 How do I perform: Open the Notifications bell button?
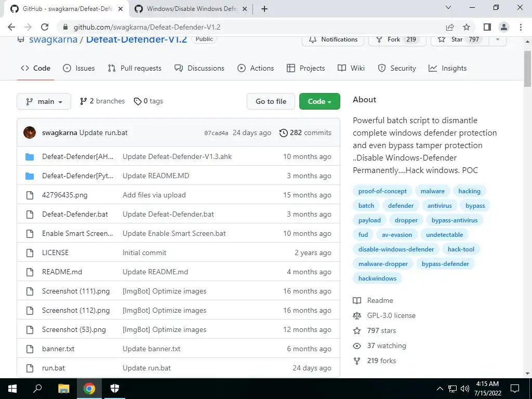coord(333,39)
